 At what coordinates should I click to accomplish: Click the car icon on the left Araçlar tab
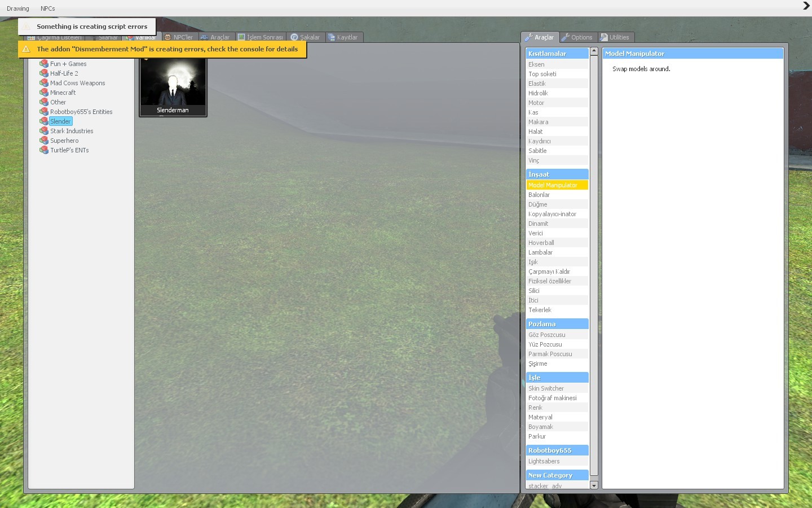point(204,37)
